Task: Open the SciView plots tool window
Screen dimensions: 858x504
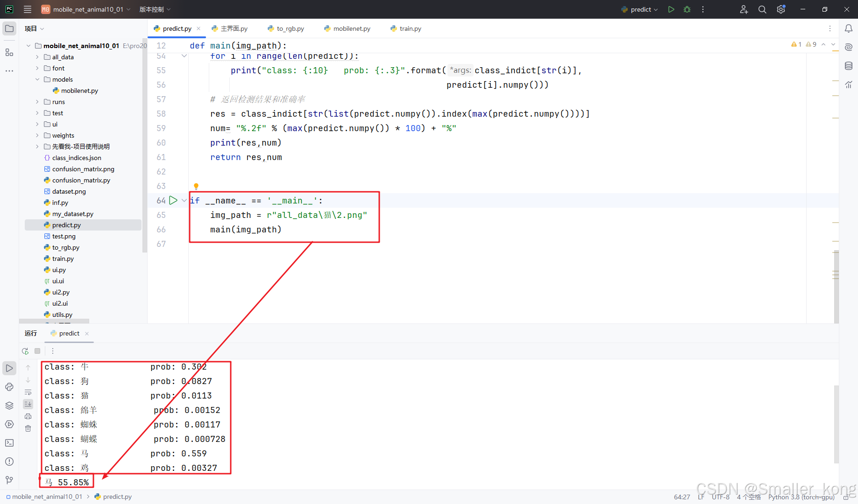Action: pyautogui.click(x=849, y=84)
